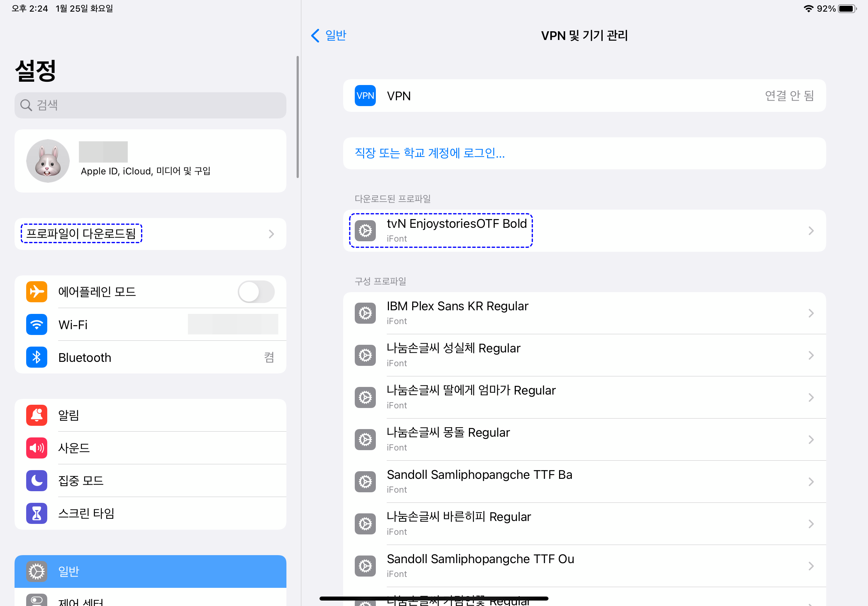Tap 나눔손글씨 몽돌 Regular text

coord(449,432)
